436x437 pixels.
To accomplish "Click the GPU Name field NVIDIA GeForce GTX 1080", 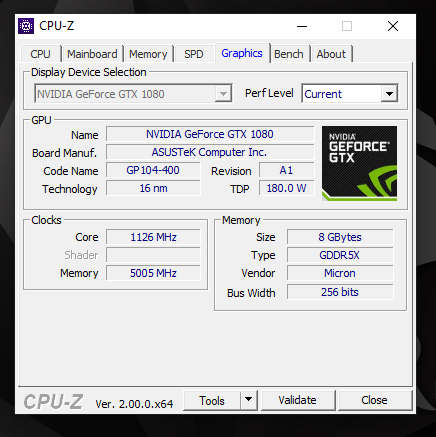I will tap(210, 134).
